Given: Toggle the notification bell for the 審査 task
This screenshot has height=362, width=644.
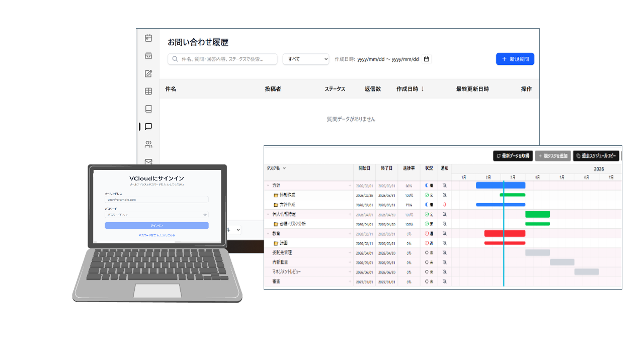Looking at the screenshot, I should [x=443, y=282].
